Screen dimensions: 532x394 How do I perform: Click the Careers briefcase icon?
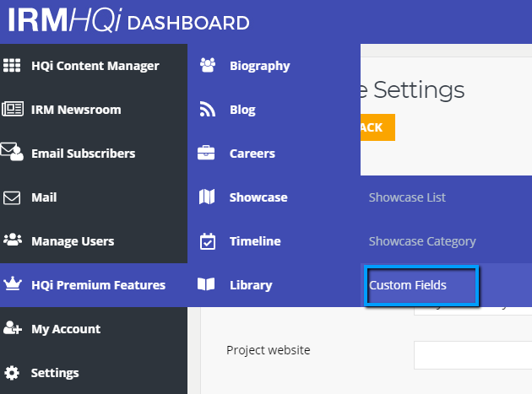pyautogui.click(x=206, y=153)
